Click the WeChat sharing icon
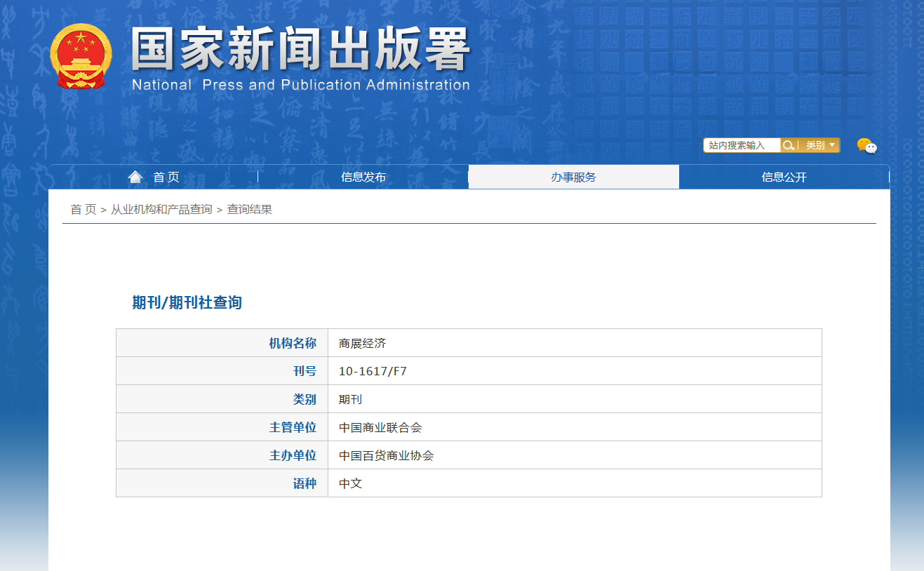The height and width of the screenshot is (571, 924). click(x=867, y=146)
